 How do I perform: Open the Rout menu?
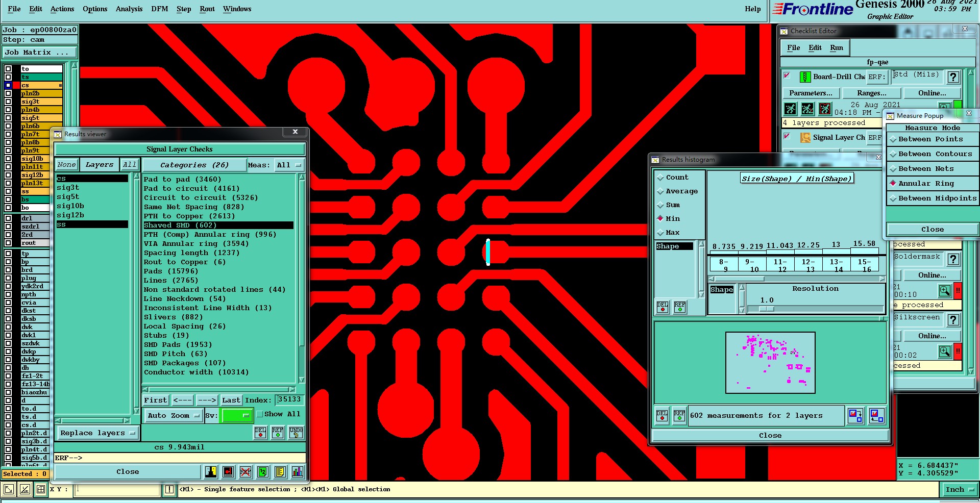(x=207, y=9)
